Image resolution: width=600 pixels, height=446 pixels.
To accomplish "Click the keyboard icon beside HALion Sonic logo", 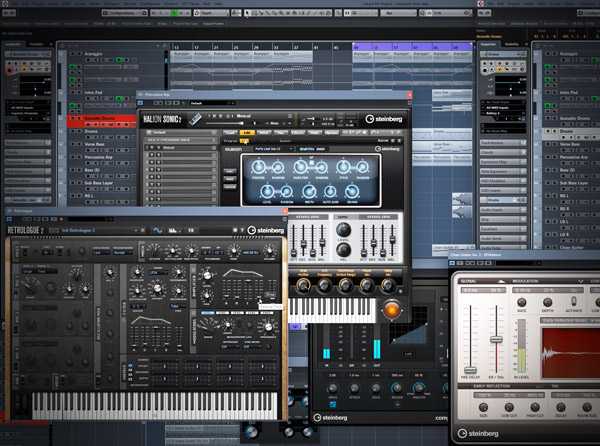I will click(x=195, y=119).
